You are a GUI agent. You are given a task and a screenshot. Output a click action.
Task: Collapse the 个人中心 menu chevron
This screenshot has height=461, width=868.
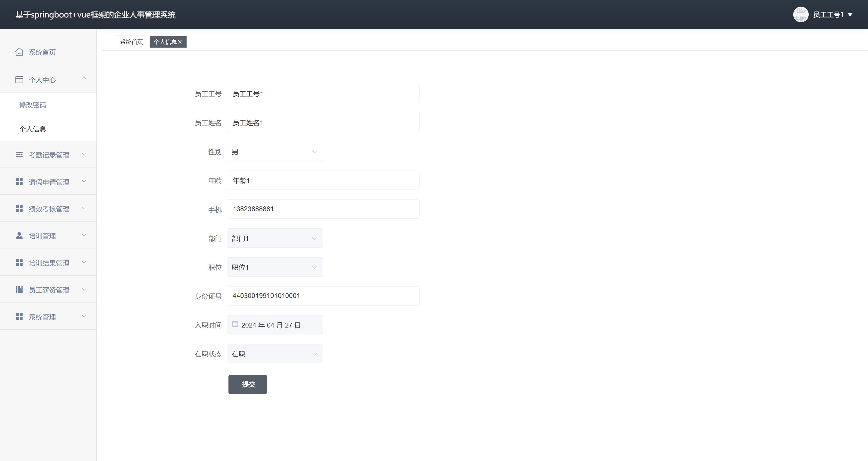[84, 79]
